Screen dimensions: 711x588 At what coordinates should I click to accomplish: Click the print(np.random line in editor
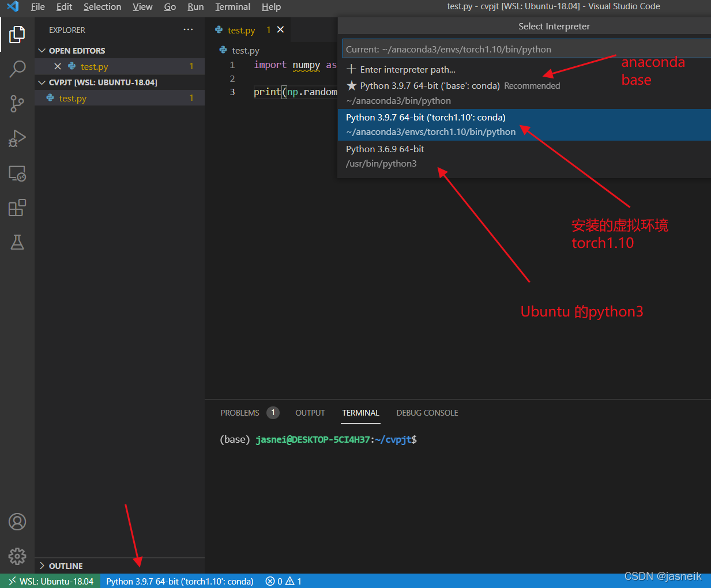[295, 92]
